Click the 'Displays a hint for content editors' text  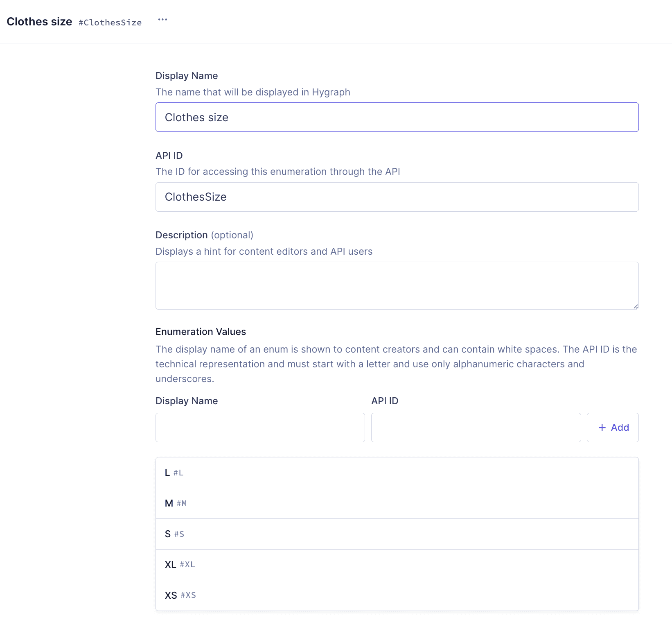click(264, 251)
